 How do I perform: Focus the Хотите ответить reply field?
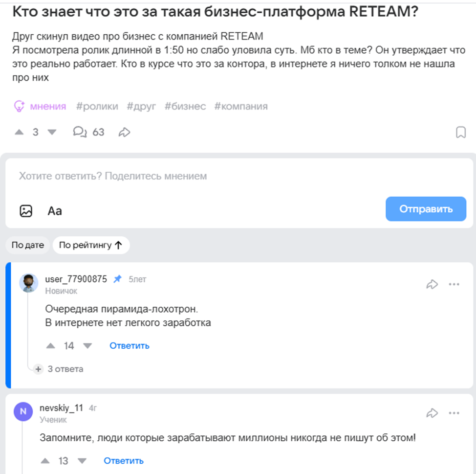pyautogui.click(x=195, y=176)
